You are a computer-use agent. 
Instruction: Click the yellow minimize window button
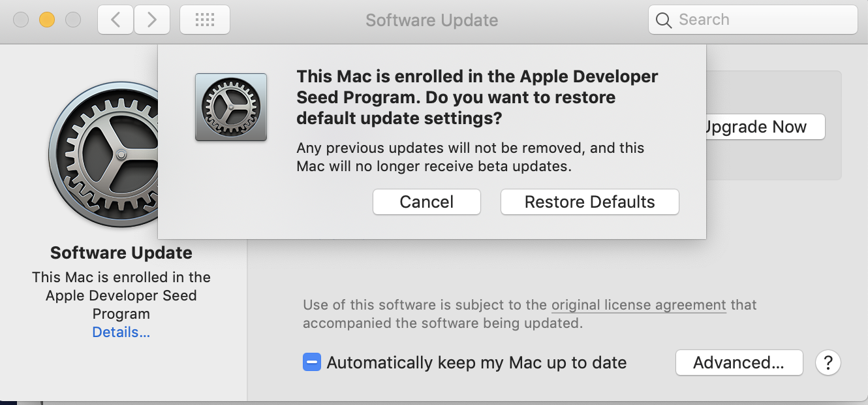[x=47, y=20]
